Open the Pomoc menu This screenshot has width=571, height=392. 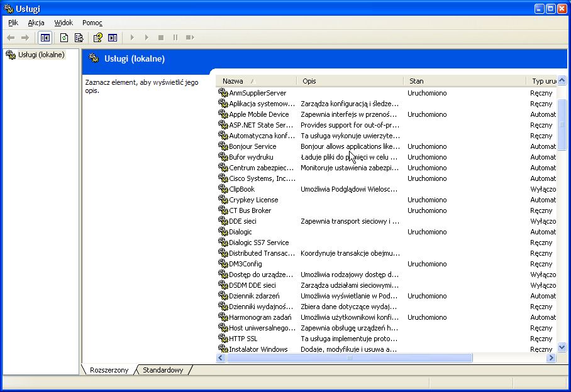tap(92, 23)
